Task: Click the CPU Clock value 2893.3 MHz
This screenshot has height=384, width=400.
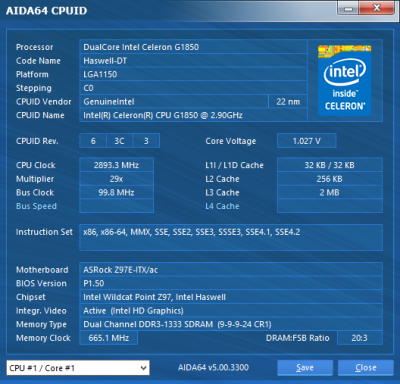Action: click(116, 165)
